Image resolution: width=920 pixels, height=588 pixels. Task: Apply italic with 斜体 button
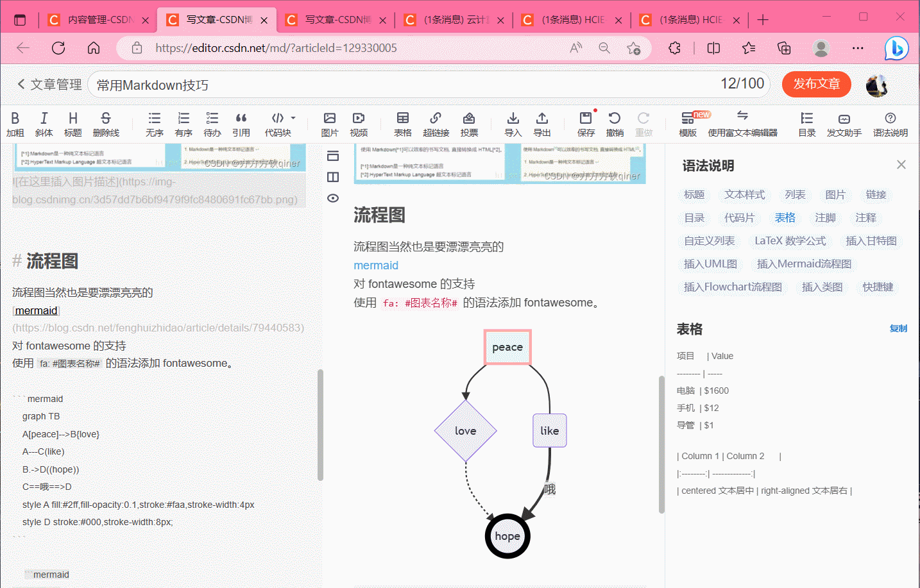[x=44, y=124]
